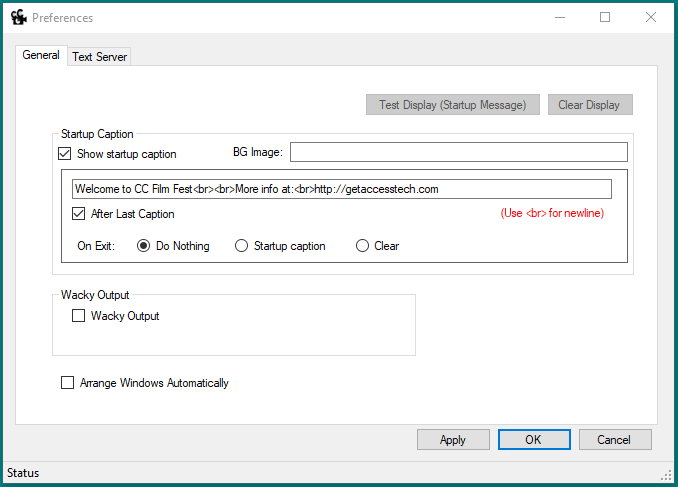The height and width of the screenshot is (487, 678).
Task: Confirm settings with the OK button
Action: point(534,440)
